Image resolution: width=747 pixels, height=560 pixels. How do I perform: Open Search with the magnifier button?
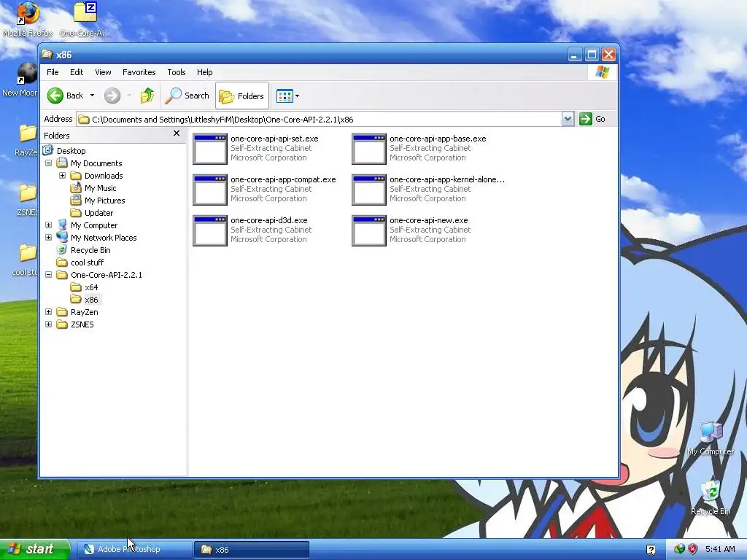(x=187, y=96)
